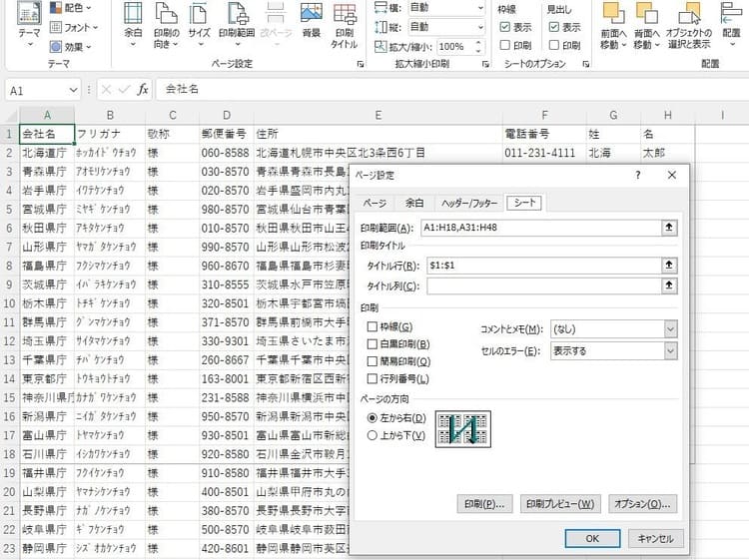Image resolution: width=749 pixels, height=560 pixels.
Task: Open the 効果 effects menu
Action: [71, 47]
